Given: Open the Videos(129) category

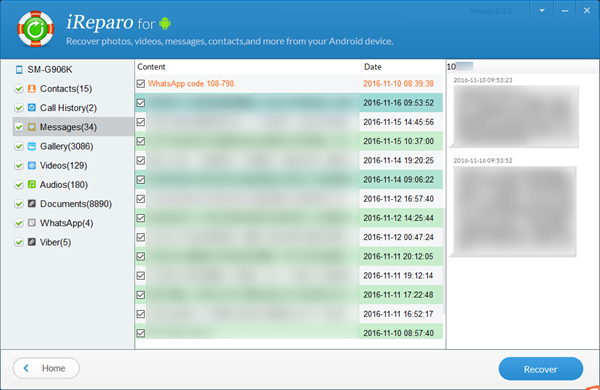Looking at the screenshot, I should click(x=64, y=165).
